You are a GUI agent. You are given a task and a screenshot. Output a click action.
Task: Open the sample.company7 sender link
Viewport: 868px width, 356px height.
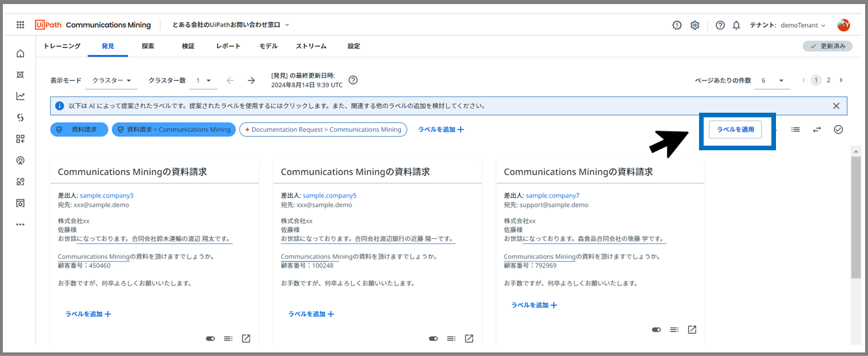tap(553, 195)
